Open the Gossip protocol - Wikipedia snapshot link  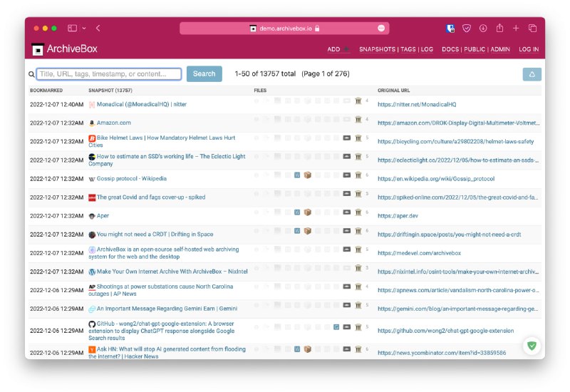pyautogui.click(x=132, y=178)
